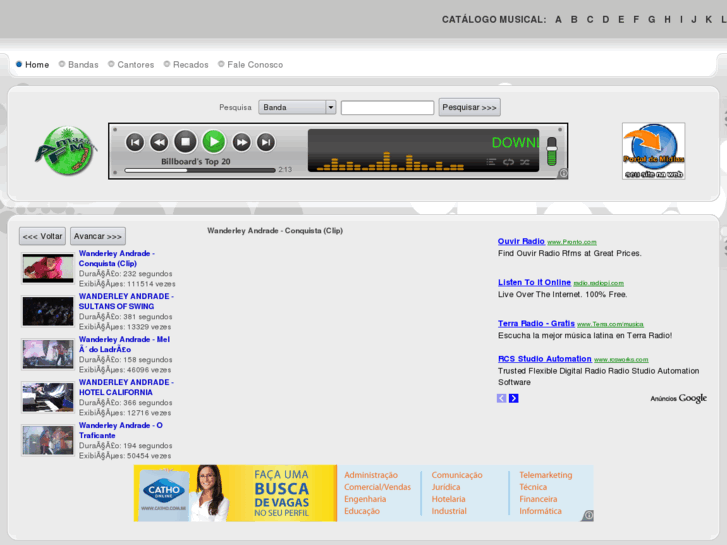Adjust the player volume slider

click(x=552, y=151)
